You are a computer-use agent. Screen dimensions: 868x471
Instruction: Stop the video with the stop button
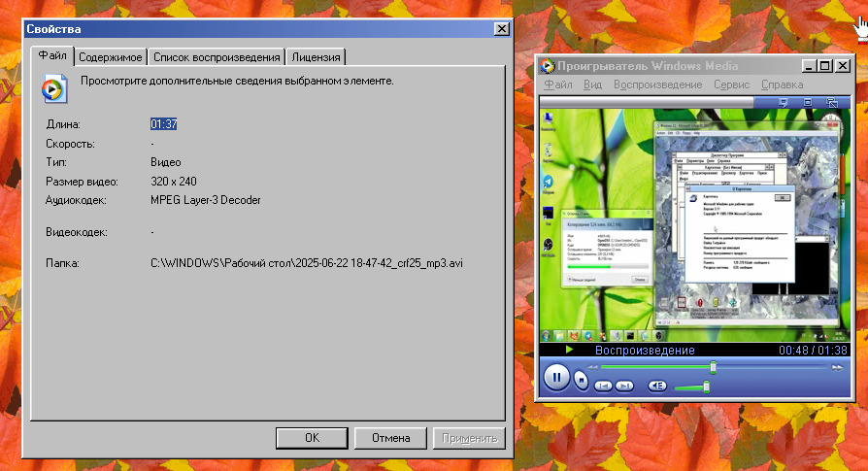point(580,378)
